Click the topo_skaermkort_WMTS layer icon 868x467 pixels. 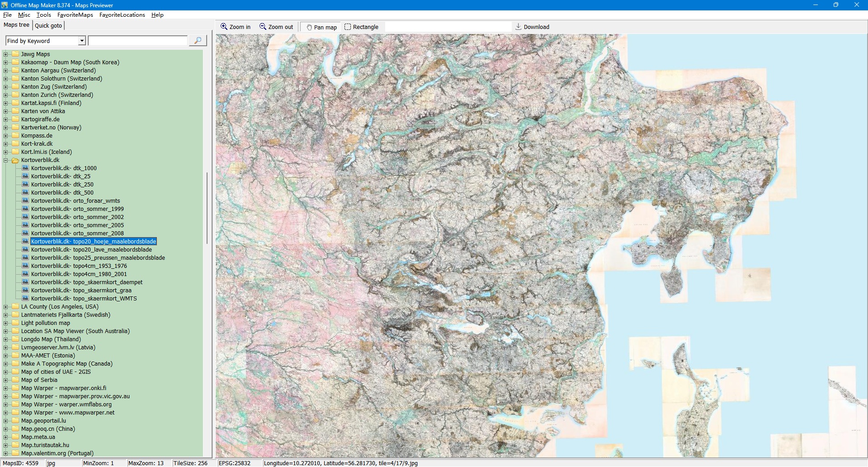[x=25, y=298]
